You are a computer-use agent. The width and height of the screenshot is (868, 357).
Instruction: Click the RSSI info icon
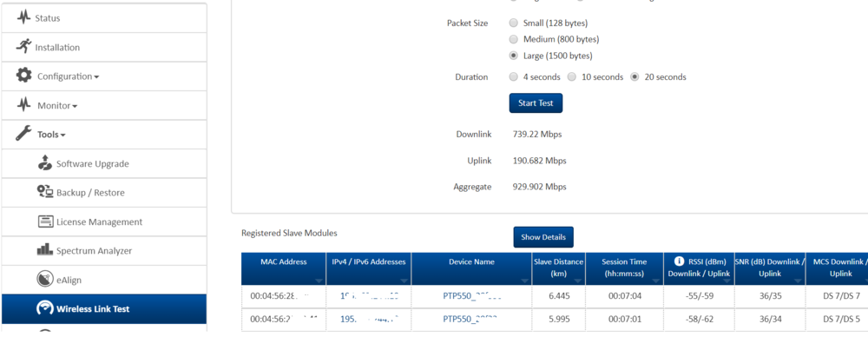[679, 261]
